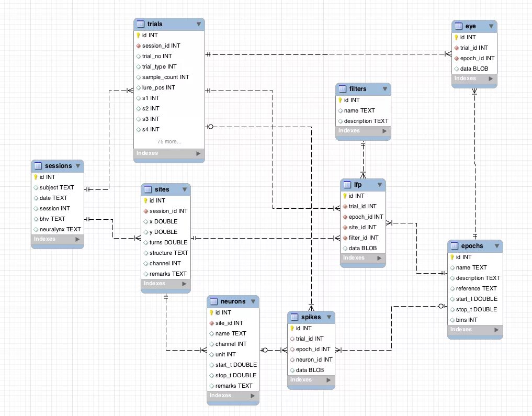Click primary key icon of filters id
The height and width of the screenshot is (416, 532).
click(341, 100)
